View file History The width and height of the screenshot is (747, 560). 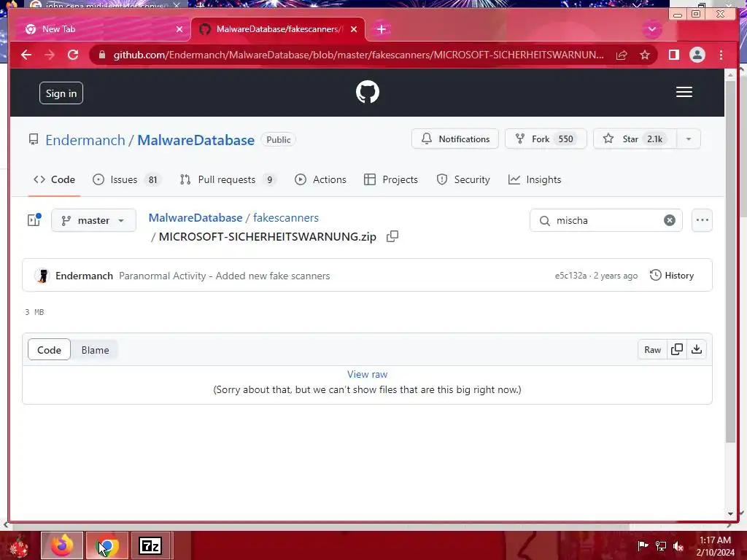click(672, 275)
